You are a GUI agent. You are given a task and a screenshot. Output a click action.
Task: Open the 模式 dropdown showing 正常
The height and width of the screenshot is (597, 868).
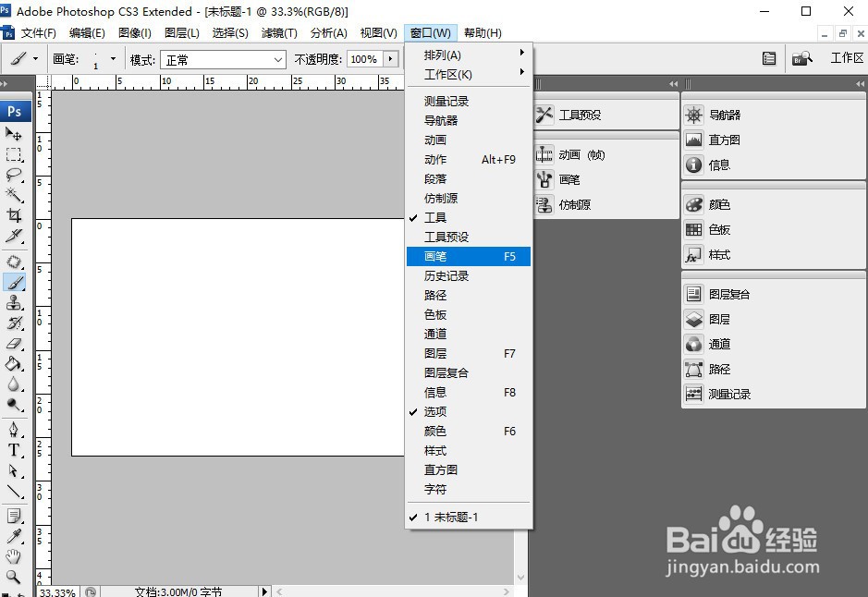223,58
